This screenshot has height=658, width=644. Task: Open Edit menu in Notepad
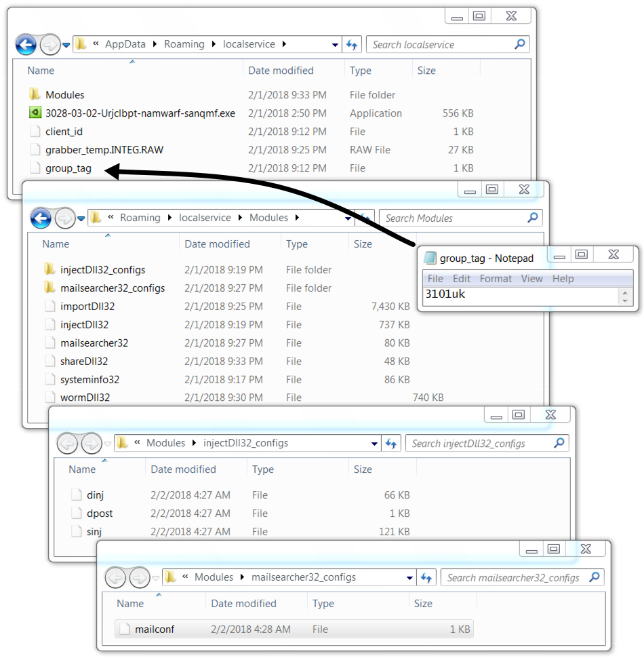[462, 279]
